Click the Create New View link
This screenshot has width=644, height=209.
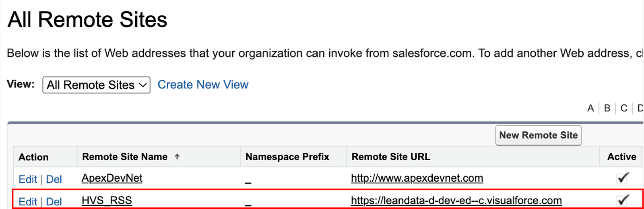click(203, 85)
